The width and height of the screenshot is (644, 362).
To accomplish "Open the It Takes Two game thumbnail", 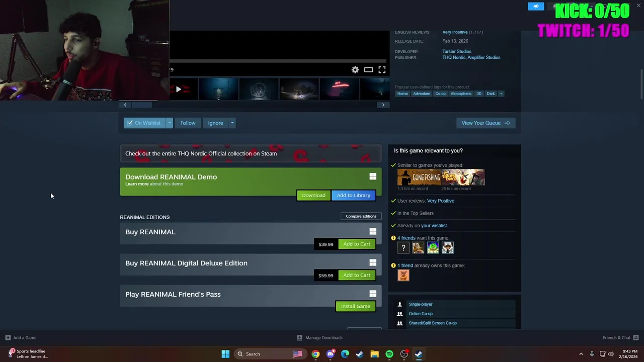I will 463,177.
